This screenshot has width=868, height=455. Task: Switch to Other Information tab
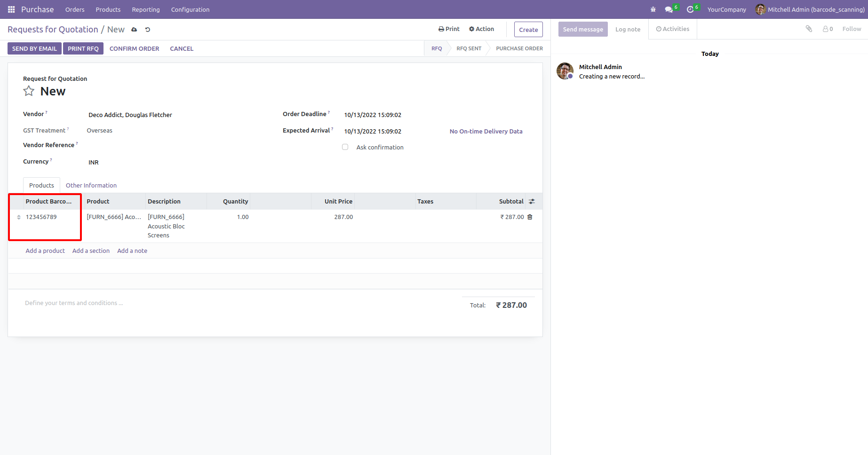[x=91, y=186]
